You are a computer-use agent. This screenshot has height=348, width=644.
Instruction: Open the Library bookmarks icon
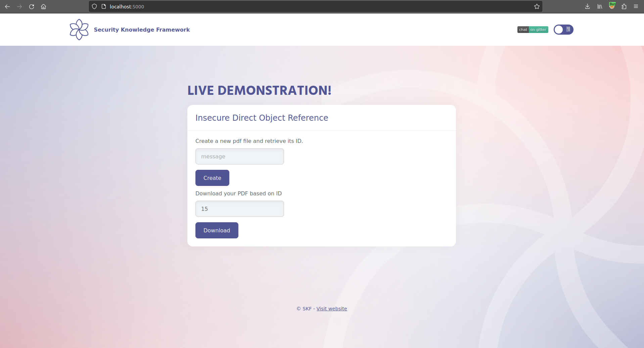[x=600, y=6]
